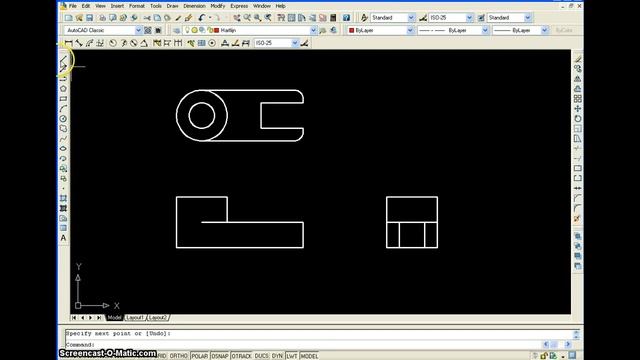Click the Save icon in Standard toolbar
This screenshot has height=360, width=640.
point(89,18)
